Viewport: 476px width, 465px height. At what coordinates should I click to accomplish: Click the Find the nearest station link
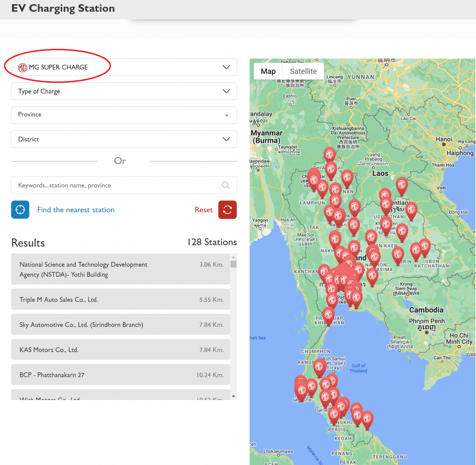pos(76,210)
